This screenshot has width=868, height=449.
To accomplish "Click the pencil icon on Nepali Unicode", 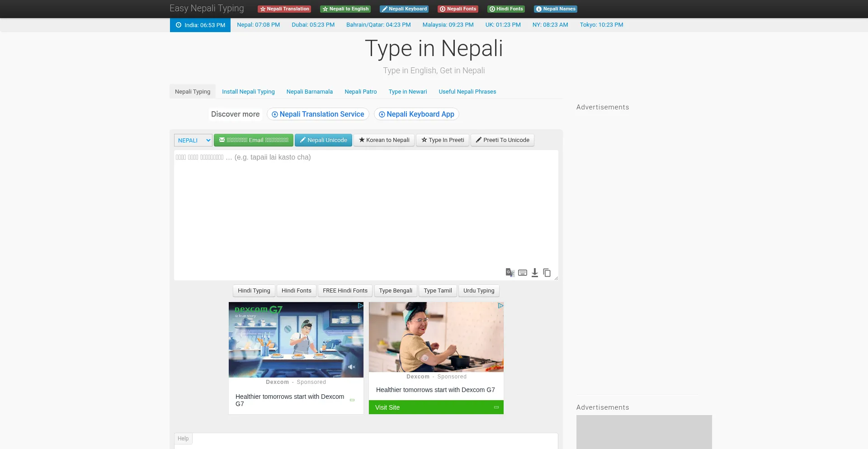I will point(302,140).
